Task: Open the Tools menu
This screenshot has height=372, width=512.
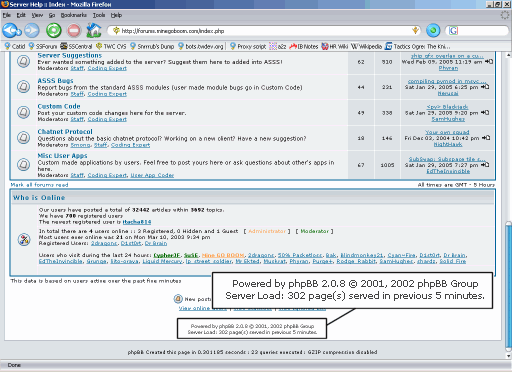Action: pos(99,15)
